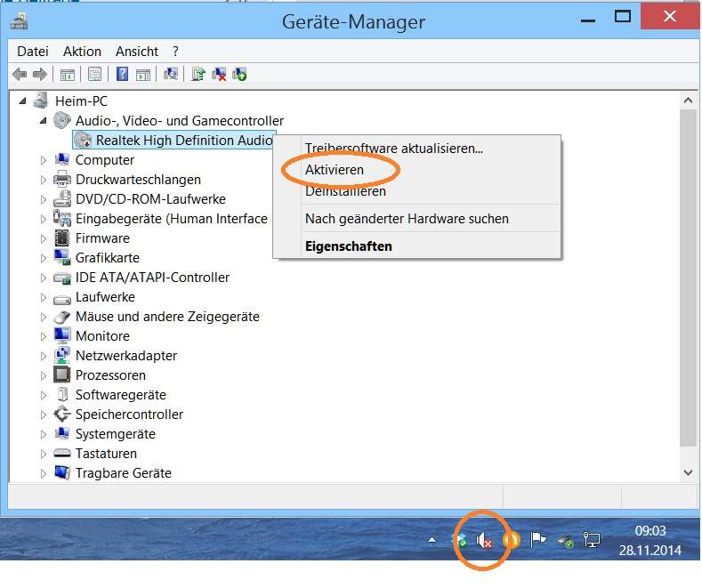The image size is (702, 588).
Task: Click the Enable device toolbar icon with green plus
Action: point(238,75)
